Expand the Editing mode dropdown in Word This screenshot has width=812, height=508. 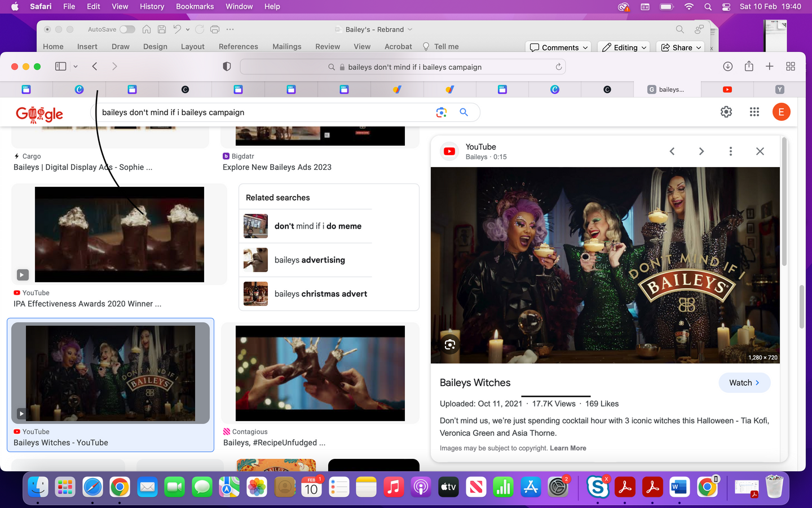(x=624, y=47)
